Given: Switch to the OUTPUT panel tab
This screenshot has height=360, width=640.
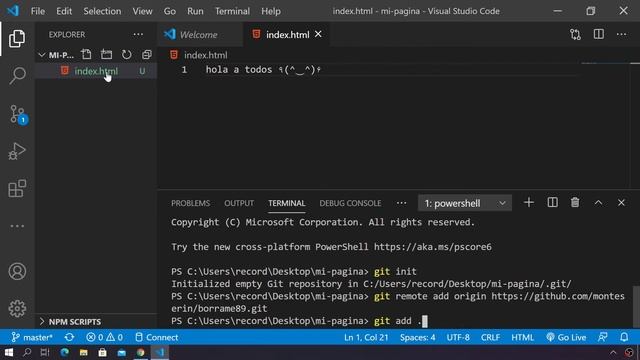Looking at the screenshot, I should 239,203.
